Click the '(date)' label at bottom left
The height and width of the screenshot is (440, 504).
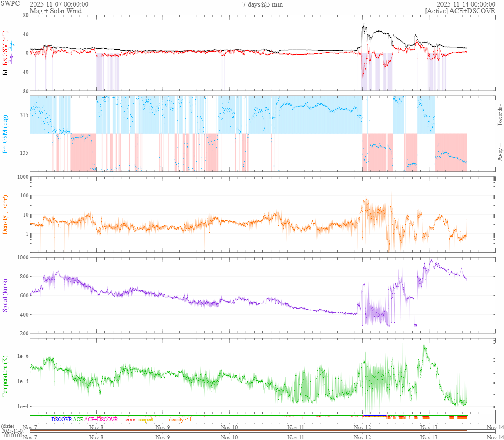(x=7, y=426)
